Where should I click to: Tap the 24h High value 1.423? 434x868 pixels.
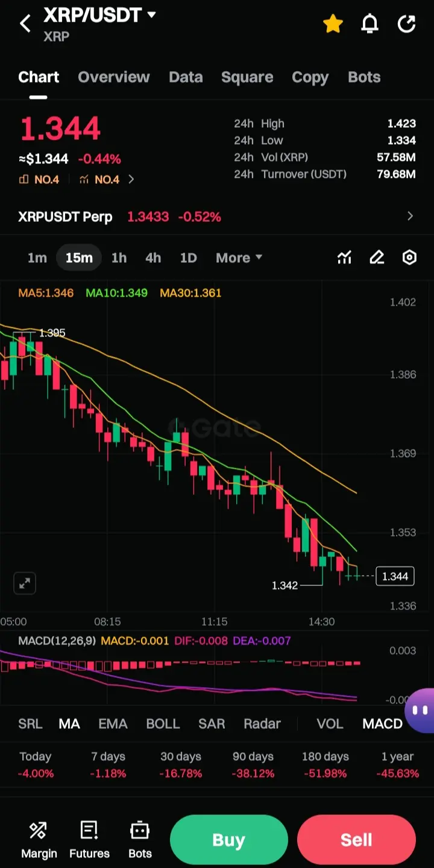(x=401, y=124)
